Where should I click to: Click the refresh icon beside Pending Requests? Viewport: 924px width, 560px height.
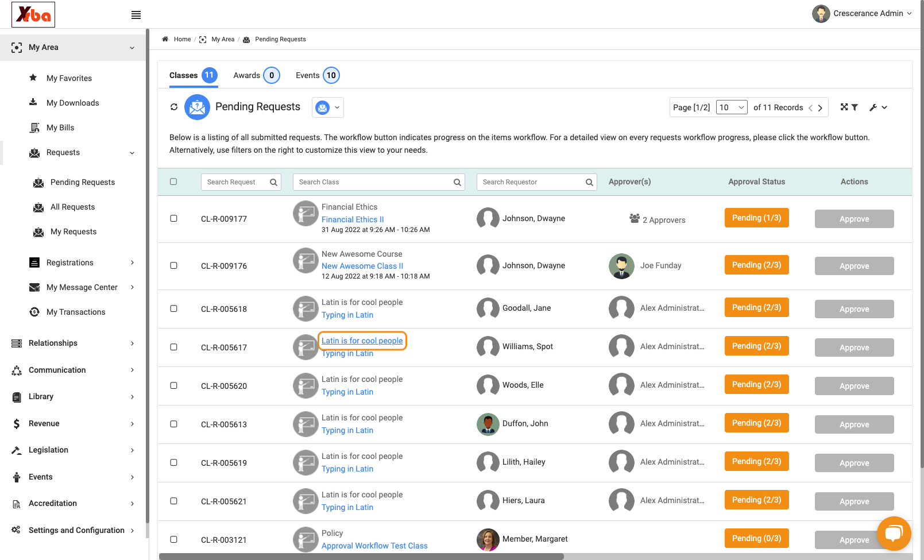point(174,107)
